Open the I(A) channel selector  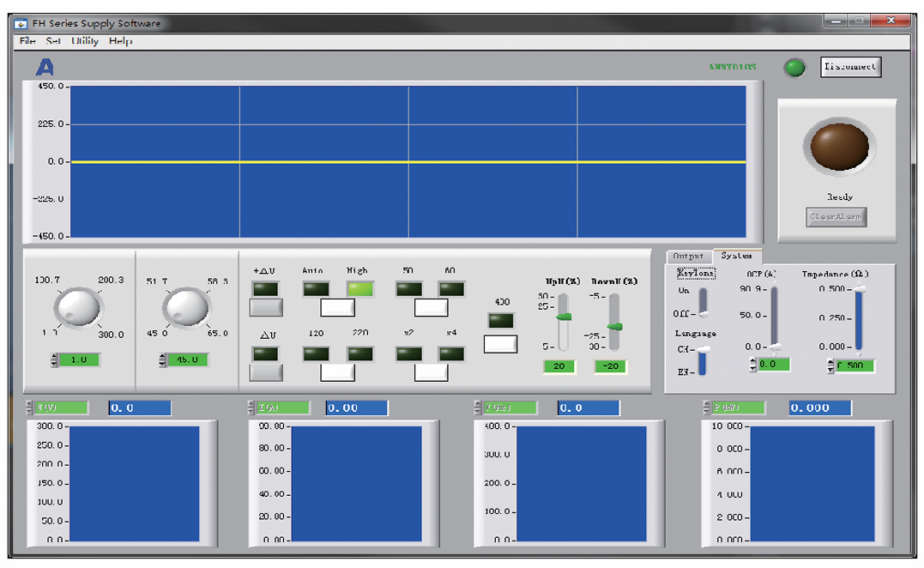point(281,408)
